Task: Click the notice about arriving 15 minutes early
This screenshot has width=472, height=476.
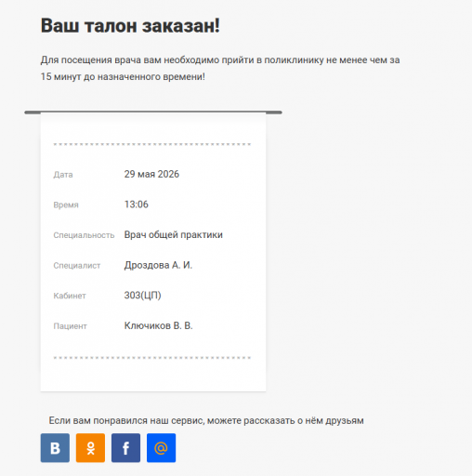Action: [x=220, y=68]
